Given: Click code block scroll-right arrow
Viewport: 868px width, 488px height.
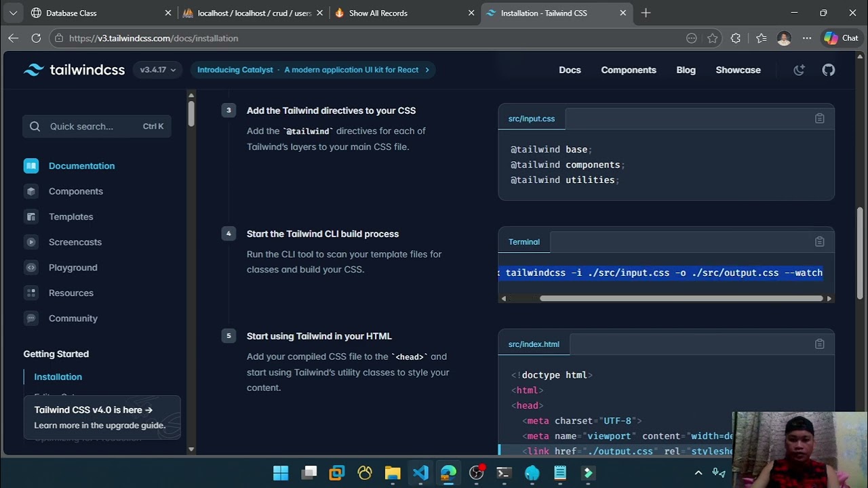Looking at the screenshot, I should 829,298.
